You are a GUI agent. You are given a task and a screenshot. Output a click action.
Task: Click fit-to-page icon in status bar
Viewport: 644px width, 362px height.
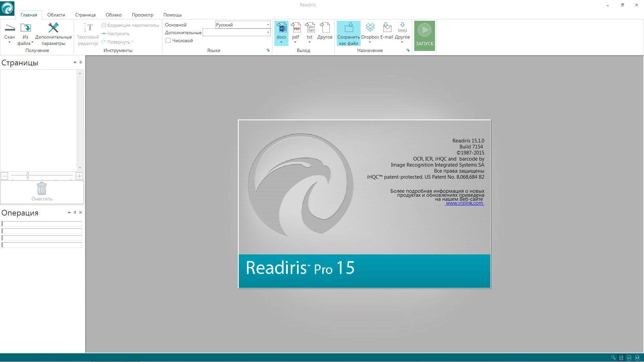[621, 358]
